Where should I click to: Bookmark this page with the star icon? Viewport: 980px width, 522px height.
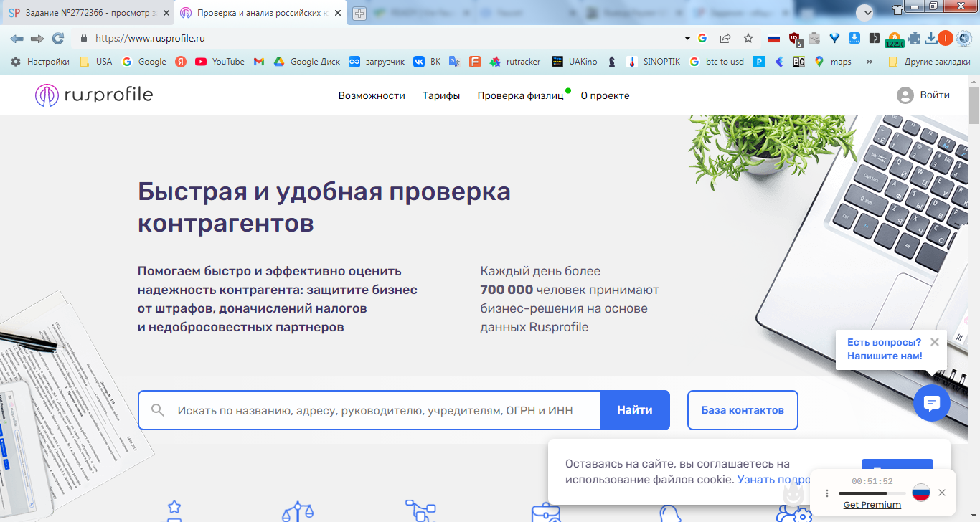click(748, 38)
